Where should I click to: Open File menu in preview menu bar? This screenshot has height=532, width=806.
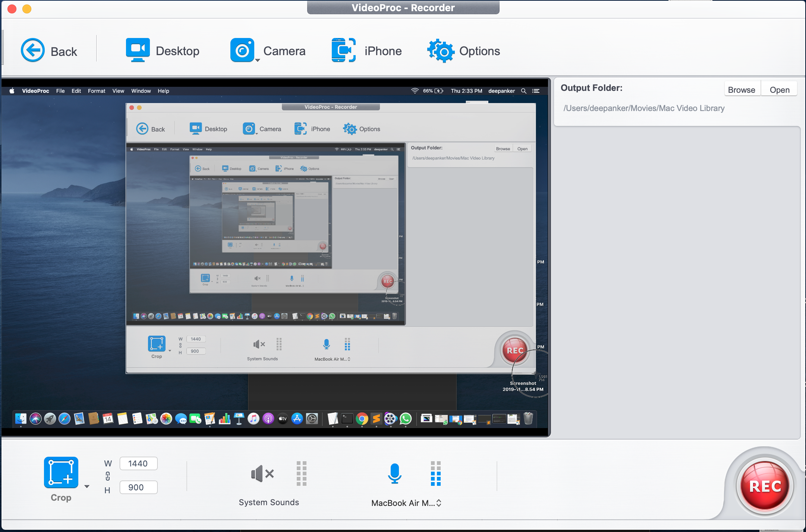[60, 91]
